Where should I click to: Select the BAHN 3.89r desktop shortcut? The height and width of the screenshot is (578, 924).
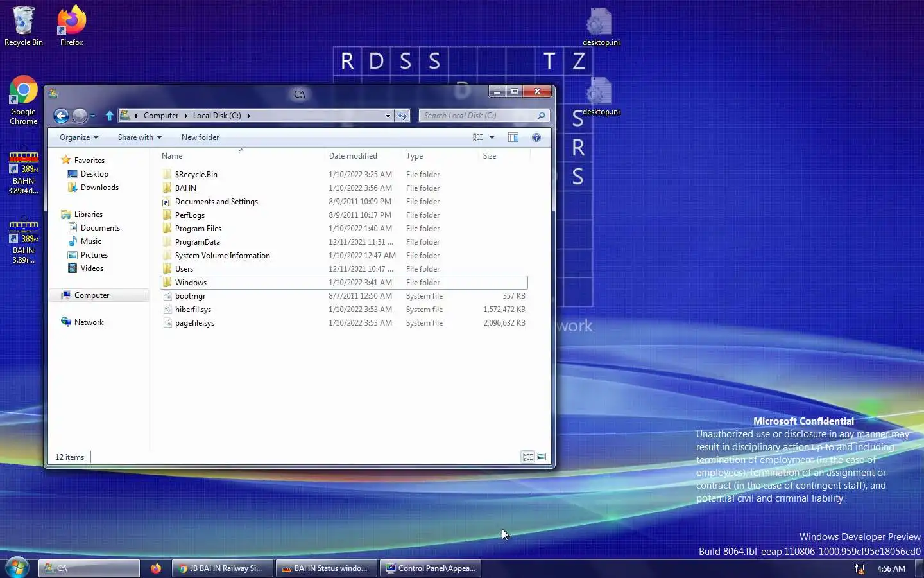point(23,241)
